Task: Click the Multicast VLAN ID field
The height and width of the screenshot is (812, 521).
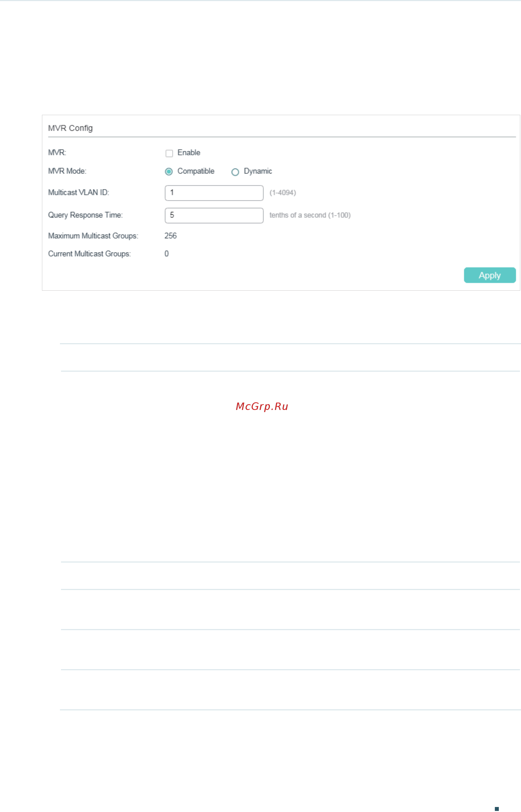Action: (214, 193)
